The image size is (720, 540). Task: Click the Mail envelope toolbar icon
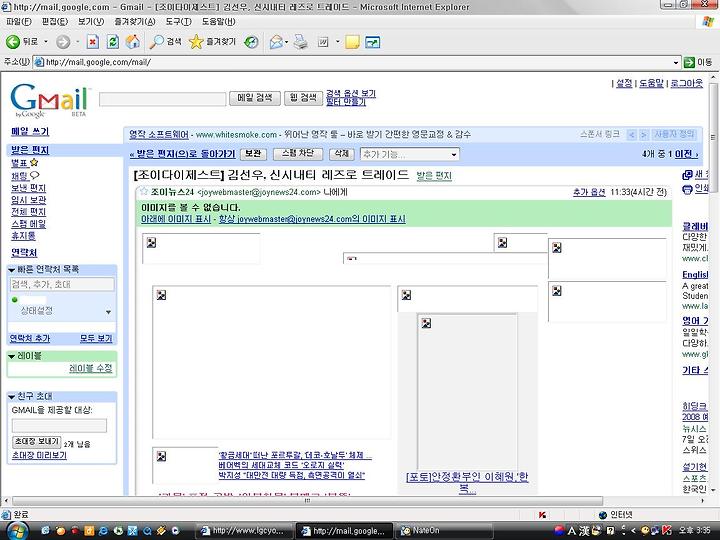point(276,42)
